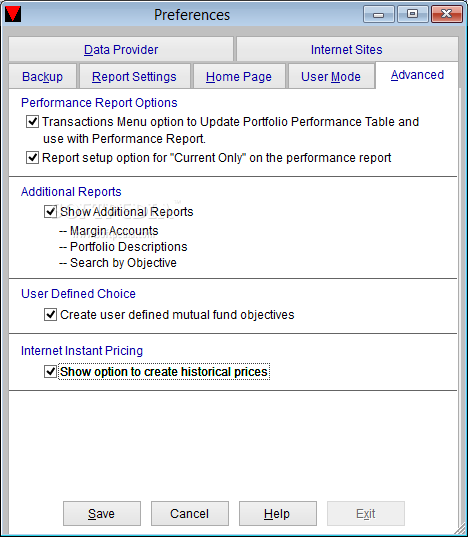Click the "-- Search by Objective" text
The height and width of the screenshot is (537, 468).
pos(118,263)
